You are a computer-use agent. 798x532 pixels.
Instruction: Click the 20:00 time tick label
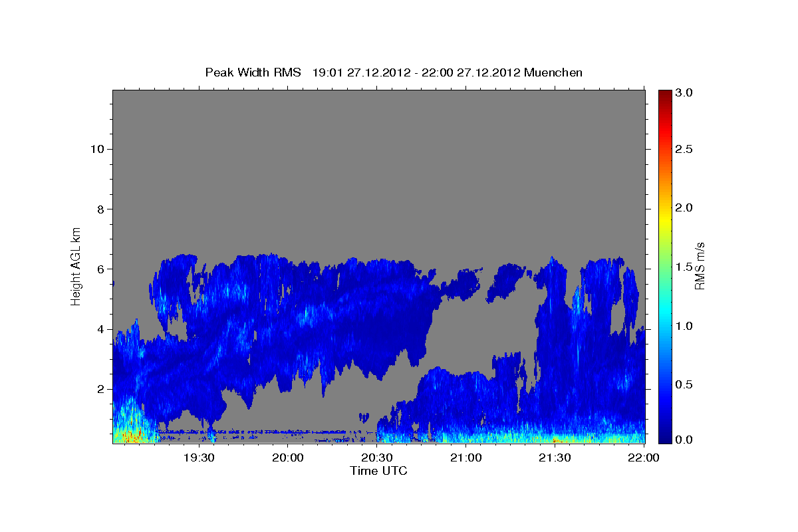[x=287, y=458]
